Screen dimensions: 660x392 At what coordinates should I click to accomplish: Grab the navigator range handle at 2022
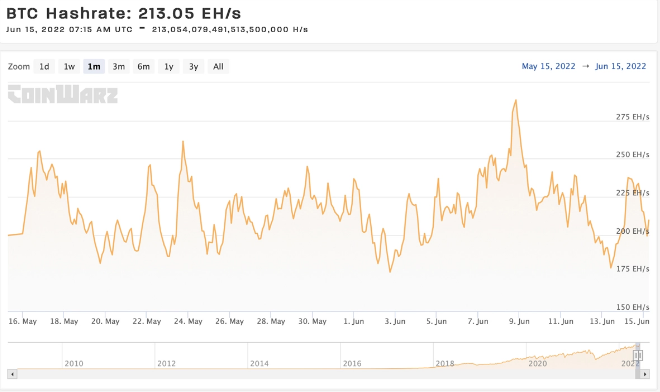click(638, 356)
